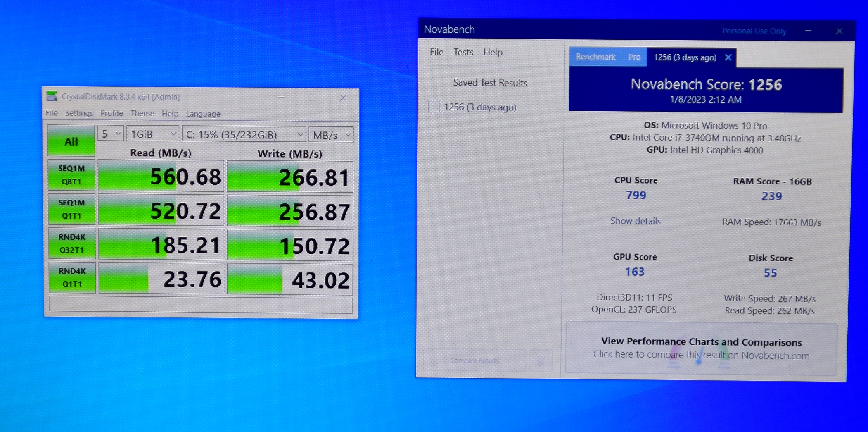Image resolution: width=868 pixels, height=432 pixels.
Task: Open the Novabench File menu
Action: pyautogui.click(x=436, y=52)
